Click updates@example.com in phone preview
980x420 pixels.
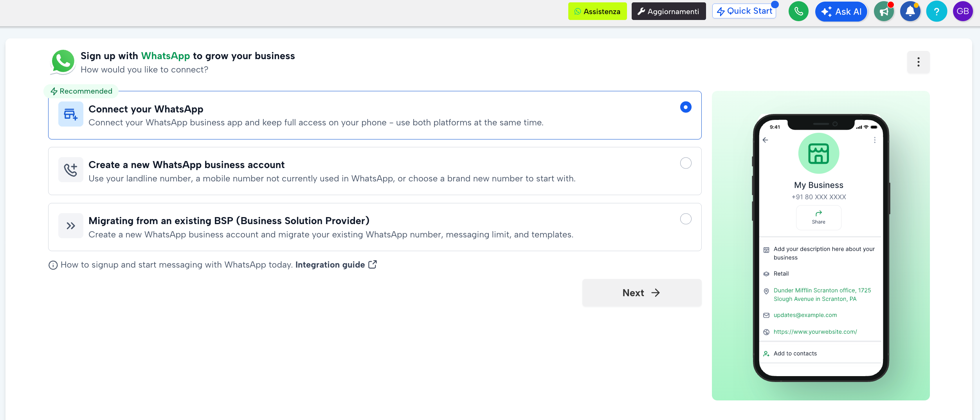[x=805, y=315]
